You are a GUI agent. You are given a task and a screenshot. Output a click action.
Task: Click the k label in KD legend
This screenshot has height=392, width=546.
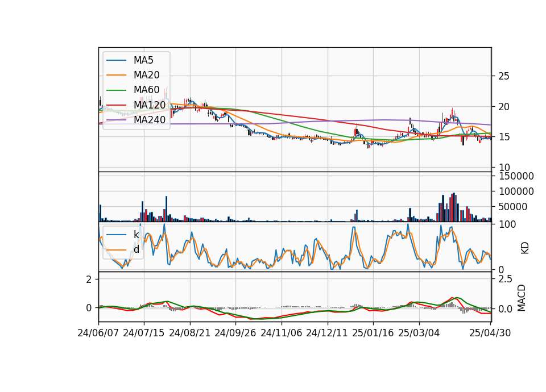coord(136,235)
